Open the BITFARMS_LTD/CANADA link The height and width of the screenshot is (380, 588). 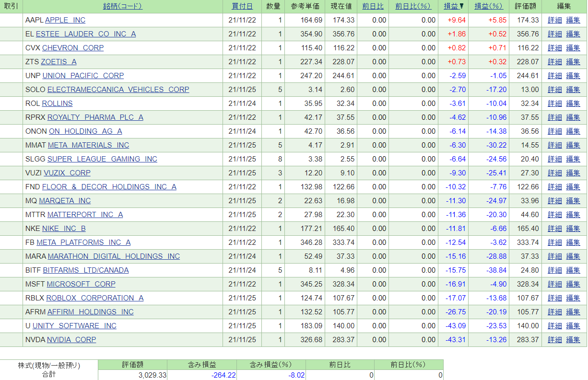(x=86, y=270)
